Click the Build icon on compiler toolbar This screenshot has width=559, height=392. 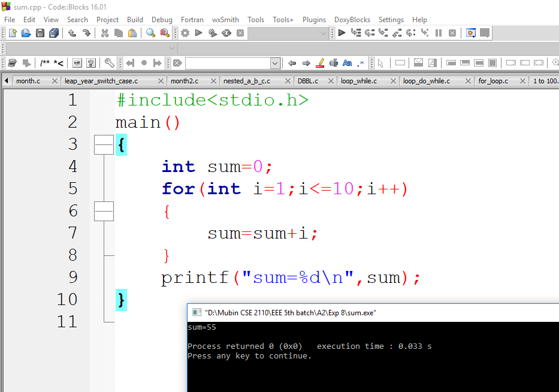(186, 33)
